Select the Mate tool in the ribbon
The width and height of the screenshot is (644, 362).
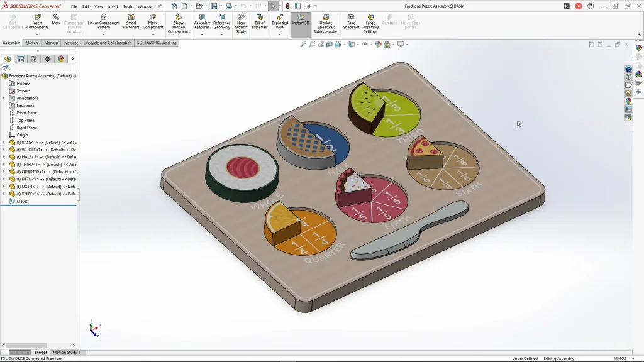[x=56, y=19]
